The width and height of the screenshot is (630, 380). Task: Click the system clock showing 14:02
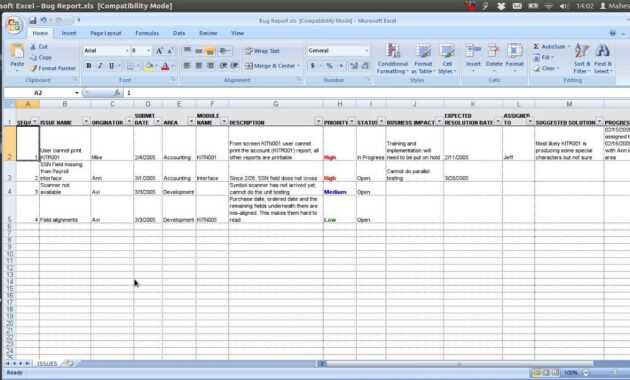coord(585,6)
